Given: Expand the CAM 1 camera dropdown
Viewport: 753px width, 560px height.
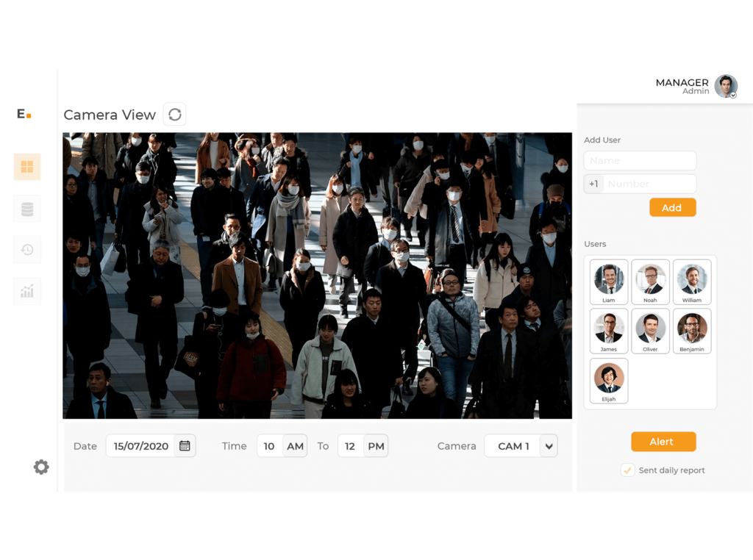Looking at the screenshot, I should point(547,445).
